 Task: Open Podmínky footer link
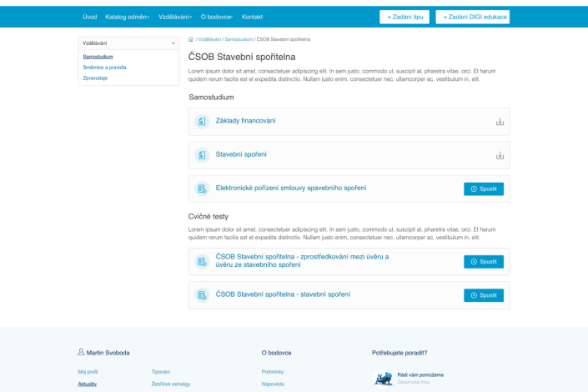coord(272,372)
